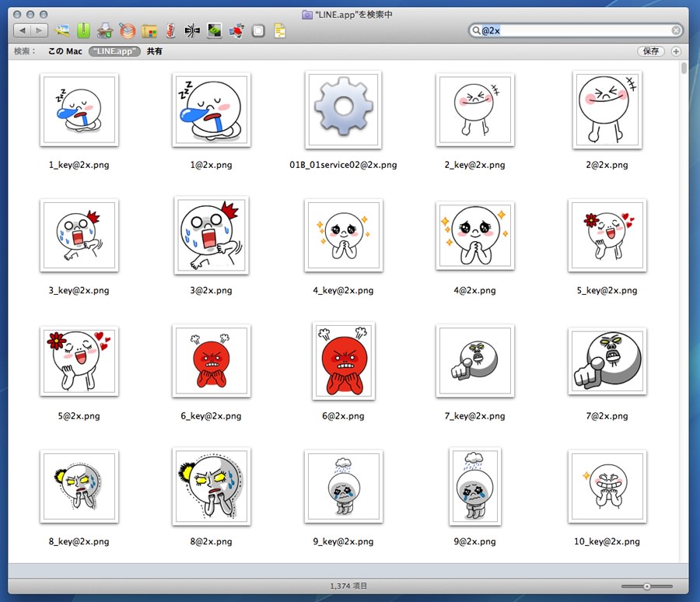700x602 pixels.
Task: Click the yellow notes document toolbar icon
Action: [280, 31]
